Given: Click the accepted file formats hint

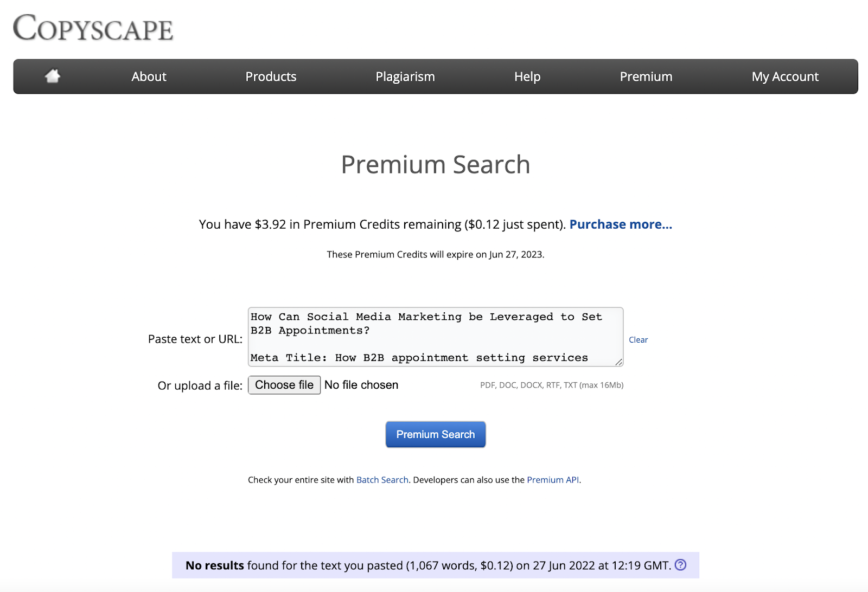Looking at the screenshot, I should click(x=552, y=385).
